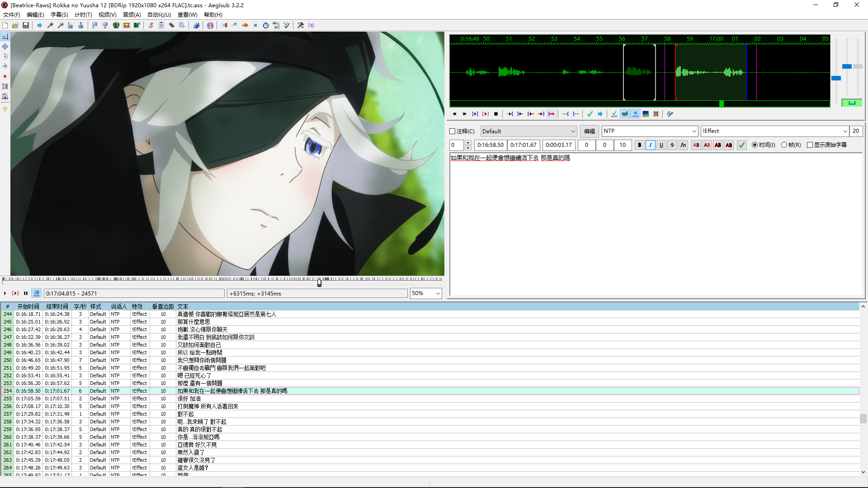Toggle auto-commit changes button

click(614, 114)
